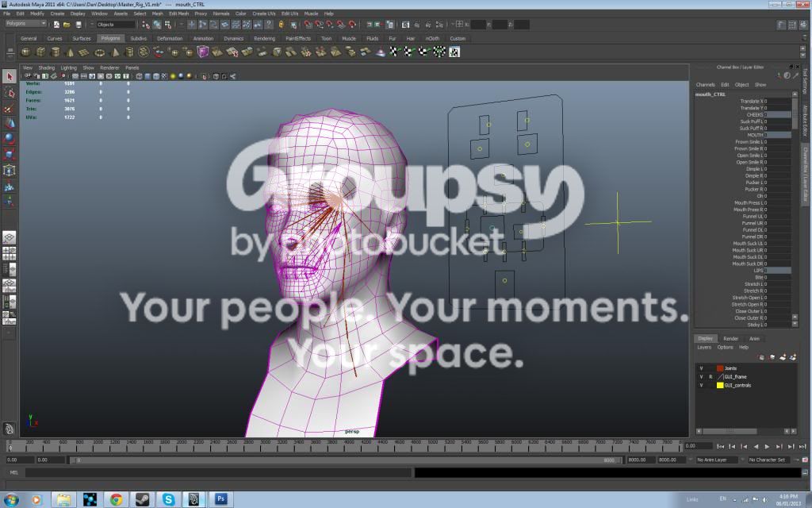Click the single perspective view layout icon
The image size is (812, 508).
click(x=10, y=238)
